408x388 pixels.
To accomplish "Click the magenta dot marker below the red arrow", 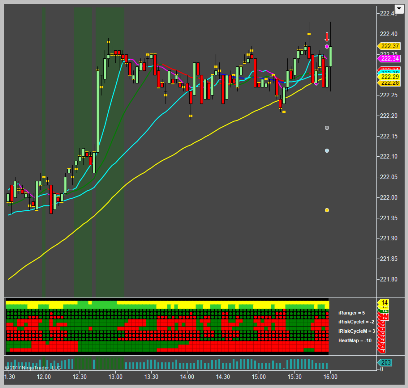I will pos(327,46).
